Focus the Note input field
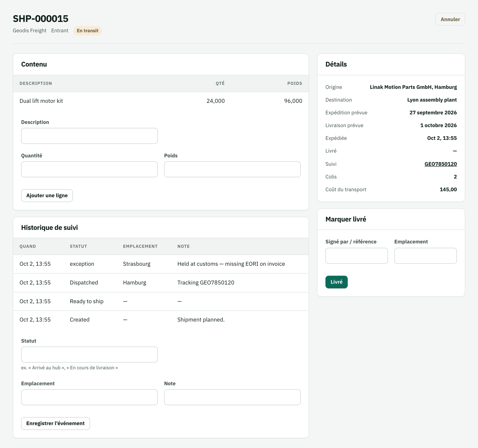The image size is (478, 448). tap(232, 397)
